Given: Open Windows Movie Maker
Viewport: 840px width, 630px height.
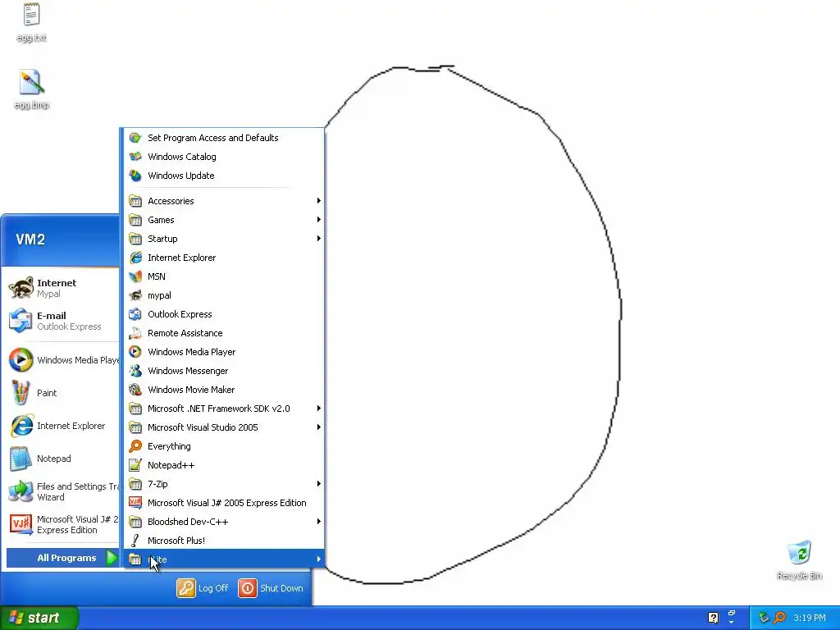Looking at the screenshot, I should (x=223, y=390).
